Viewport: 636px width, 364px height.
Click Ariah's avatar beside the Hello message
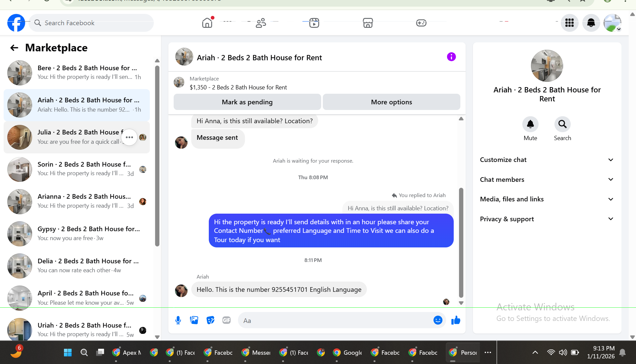[181, 290]
